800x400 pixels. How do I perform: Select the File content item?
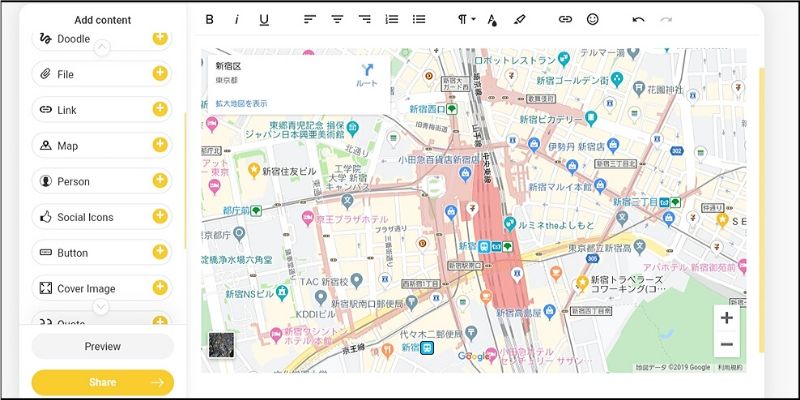[x=102, y=74]
